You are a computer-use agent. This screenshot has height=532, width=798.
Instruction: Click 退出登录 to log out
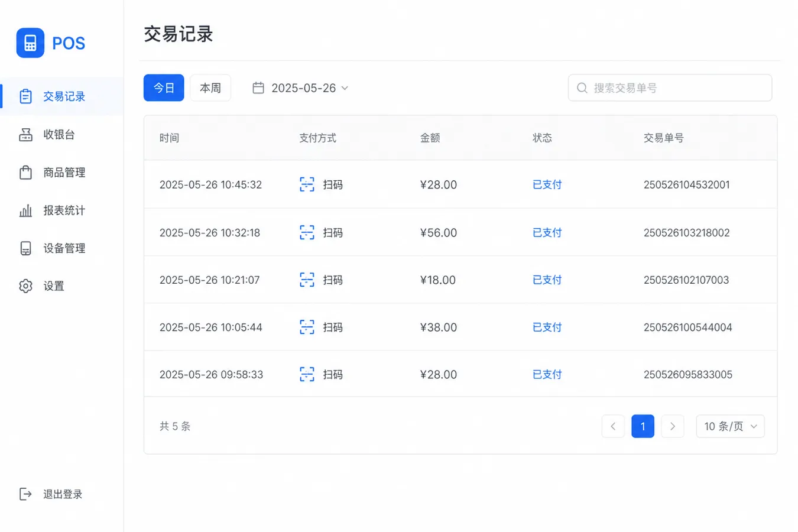(51, 494)
